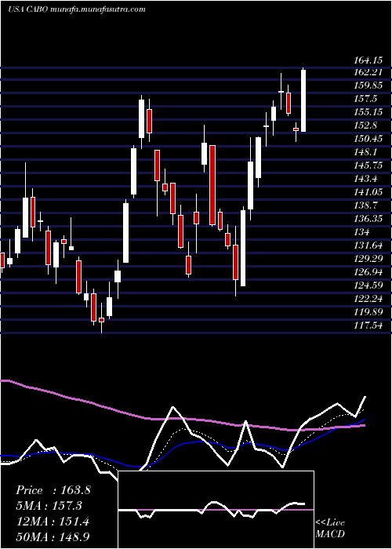This screenshot has height=549, width=392.
Task: Click the 148.1 price axis label
Action: click(365, 152)
